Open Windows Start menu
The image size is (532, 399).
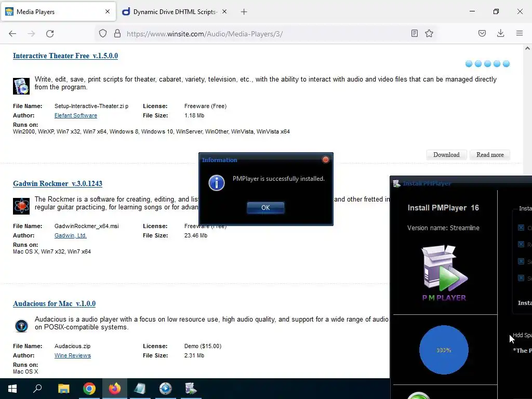(x=12, y=389)
